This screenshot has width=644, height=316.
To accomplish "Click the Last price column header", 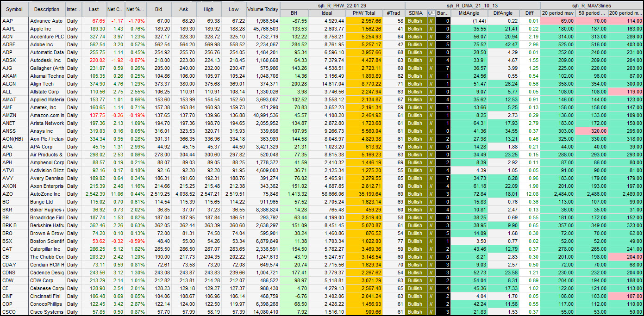I will pyautogui.click(x=94, y=9).
